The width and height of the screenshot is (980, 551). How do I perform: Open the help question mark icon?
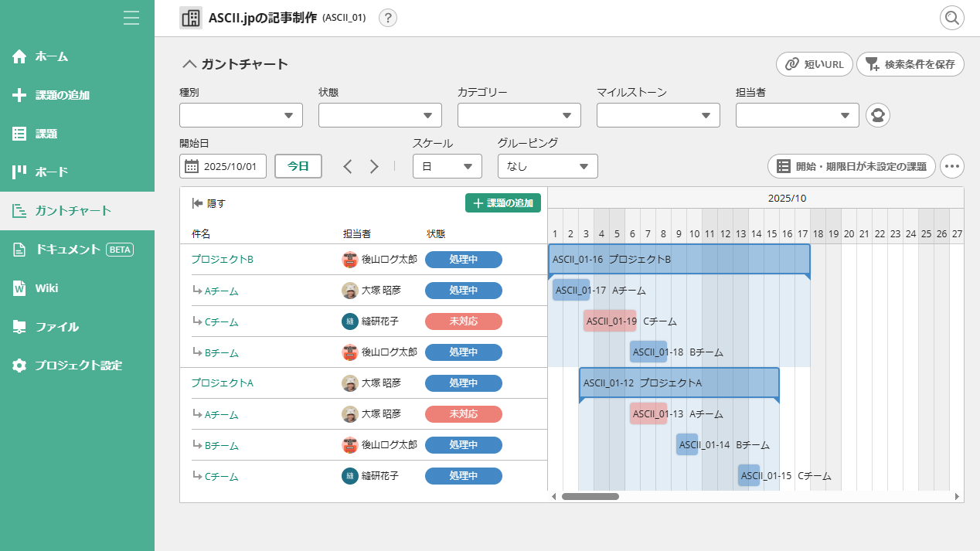(x=388, y=18)
